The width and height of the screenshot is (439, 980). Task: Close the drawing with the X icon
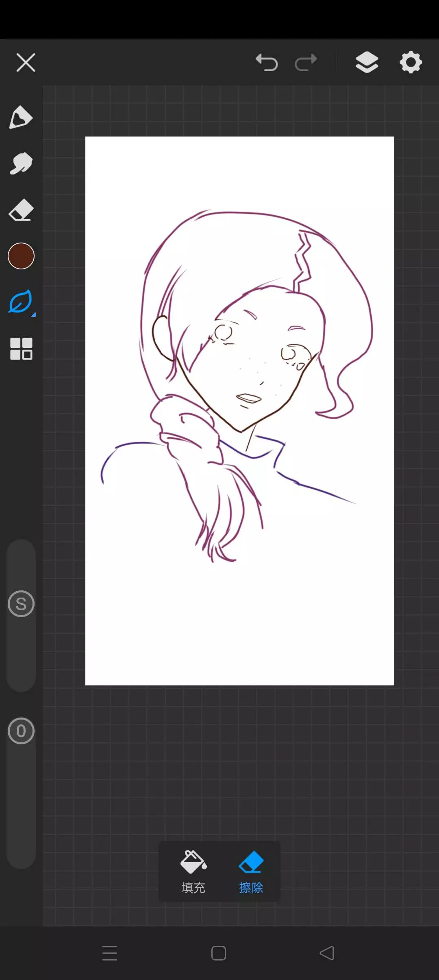[26, 63]
